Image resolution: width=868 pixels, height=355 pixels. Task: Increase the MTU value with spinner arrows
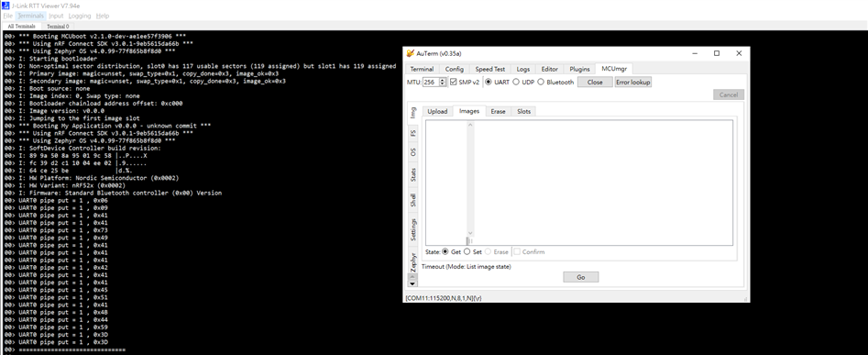click(x=443, y=80)
